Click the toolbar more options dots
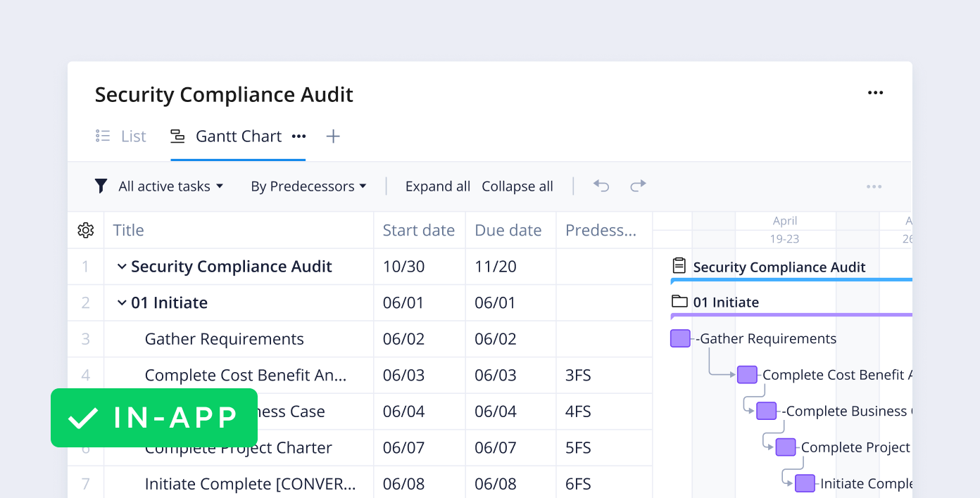The height and width of the screenshot is (498, 980). 874,186
